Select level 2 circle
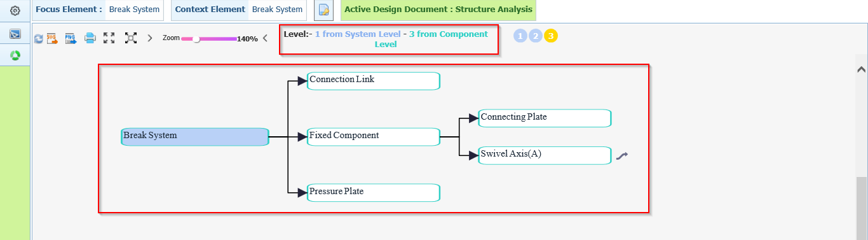Screen dimensions: 868x240 (536, 36)
